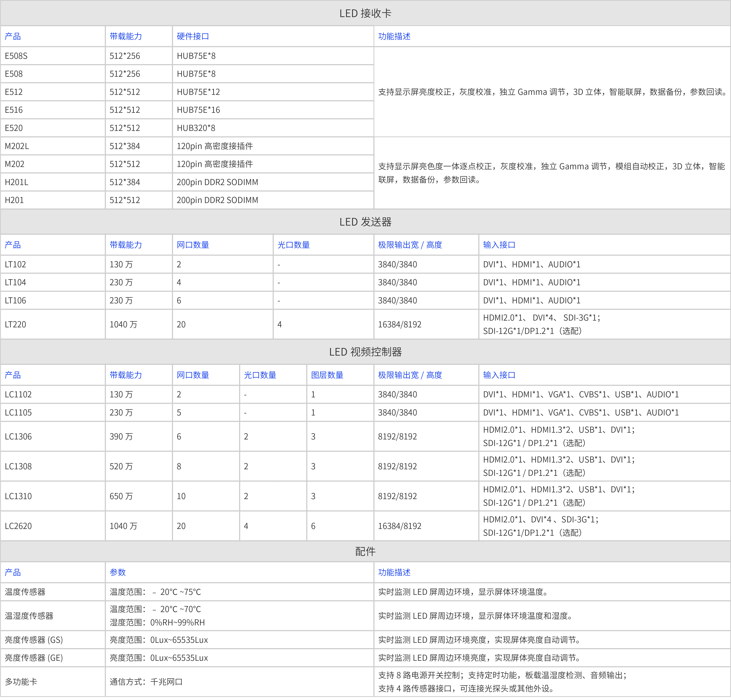Click the 湿度范围：0%RH~99%RH text
This screenshot has width=731, height=700.
point(157,622)
